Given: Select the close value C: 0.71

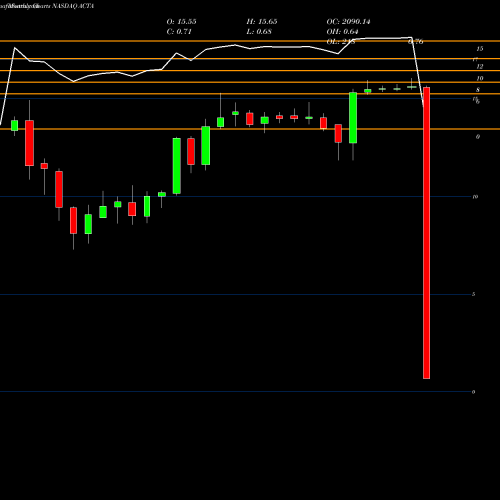Looking at the screenshot, I should click(x=179, y=32).
